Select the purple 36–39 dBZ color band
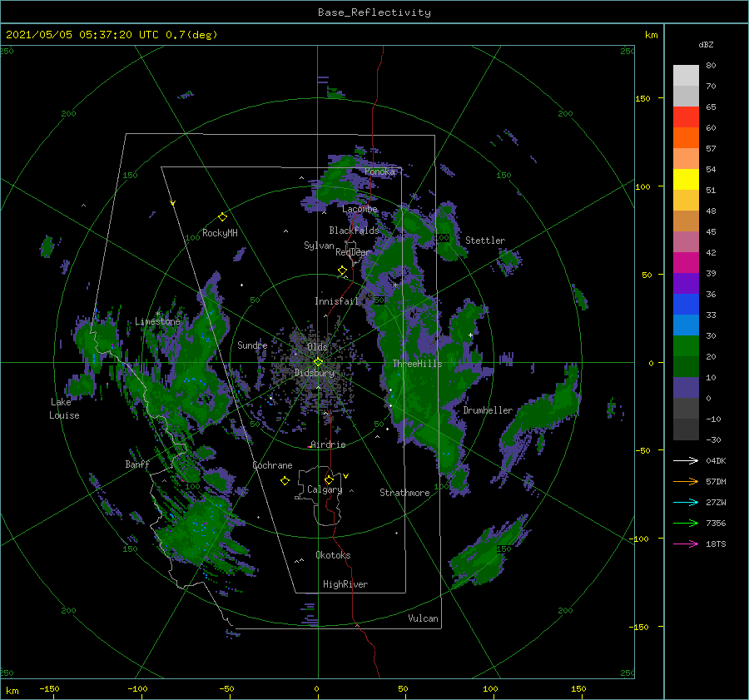This screenshot has height=700, width=749. (686, 284)
